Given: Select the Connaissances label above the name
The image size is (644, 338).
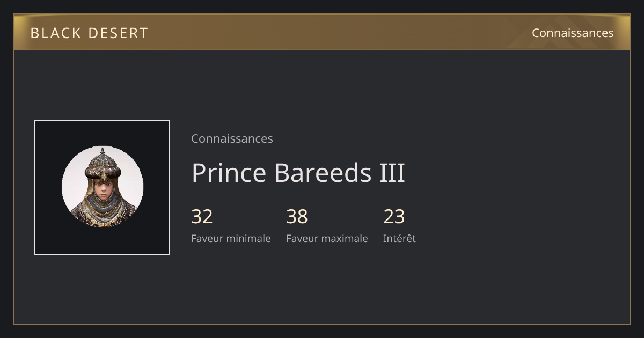Looking at the screenshot, I should click(x=232, y=138).
